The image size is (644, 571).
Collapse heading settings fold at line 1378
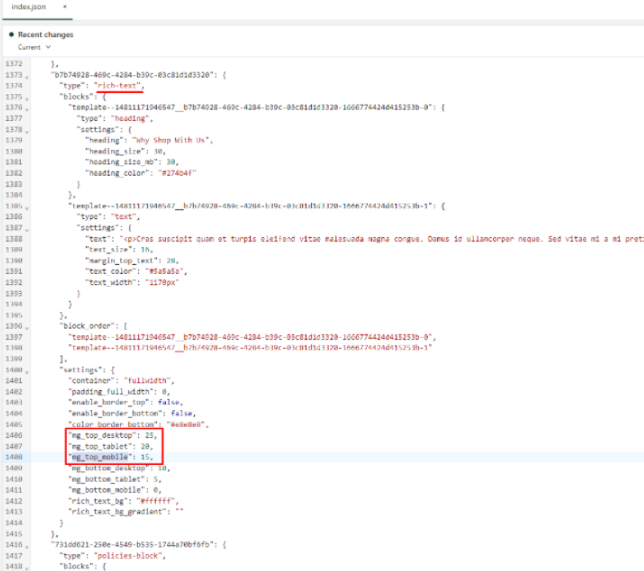tap(27, 131)
